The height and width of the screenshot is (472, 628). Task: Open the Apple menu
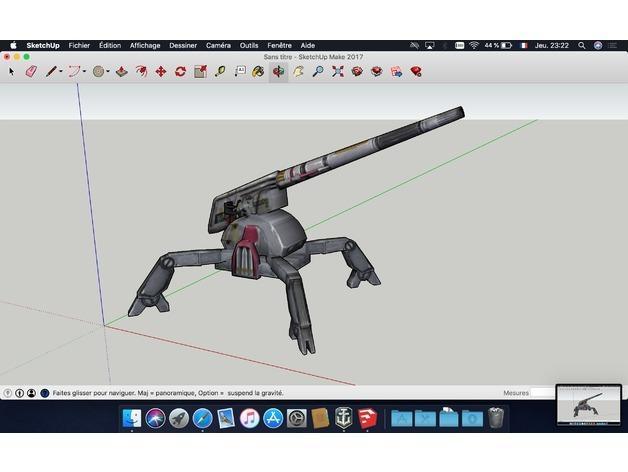pyautogui.click(x=13, y=45)
